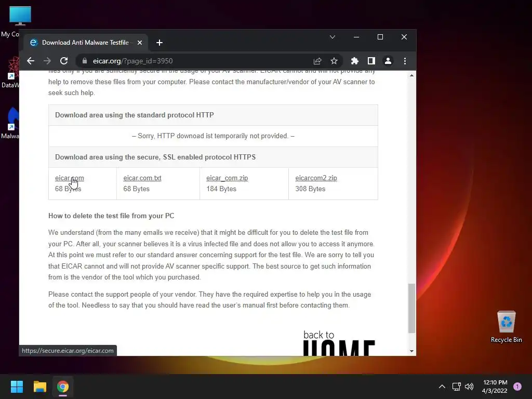Viewport: 532px width, 399px height.
Task: Reload the eicar.org page
Action: click(x=64, y=61)
